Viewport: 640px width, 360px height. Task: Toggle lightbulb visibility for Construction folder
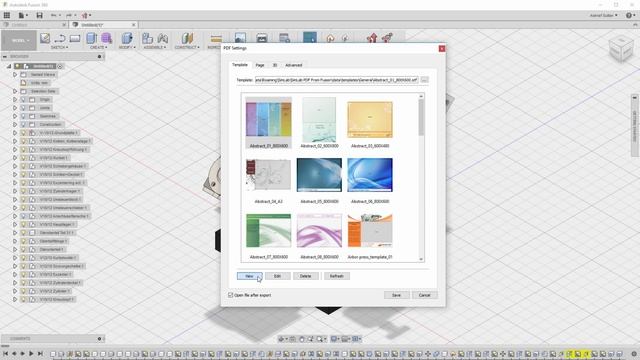click(x=23, y=124)
